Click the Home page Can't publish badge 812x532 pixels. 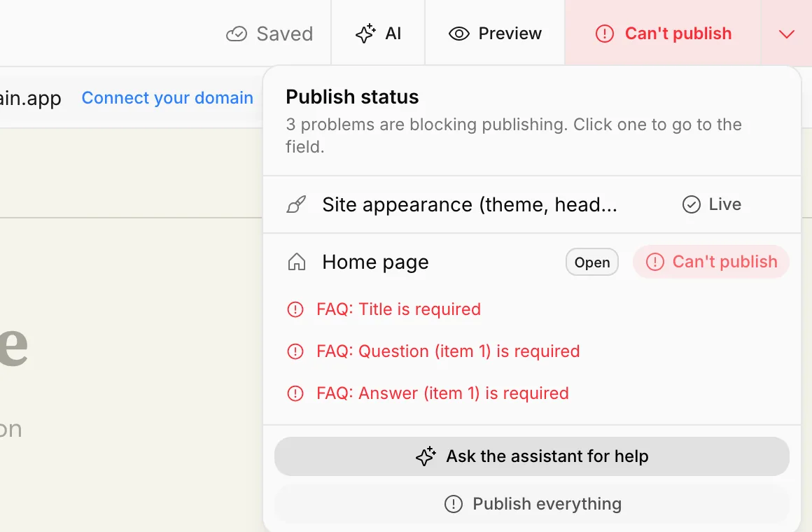(711, 262)
